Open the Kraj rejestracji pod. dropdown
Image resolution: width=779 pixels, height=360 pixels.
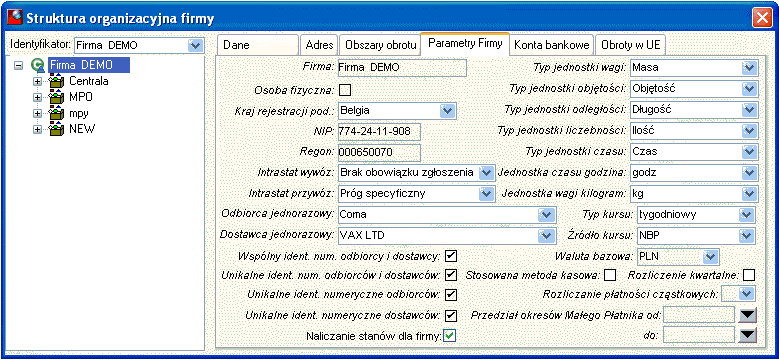448,111
